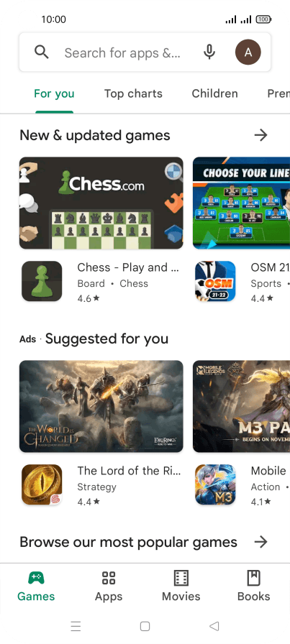This screenshot has width=290, height=644.
Task: Select the For you tab
Action: [54, 93]
